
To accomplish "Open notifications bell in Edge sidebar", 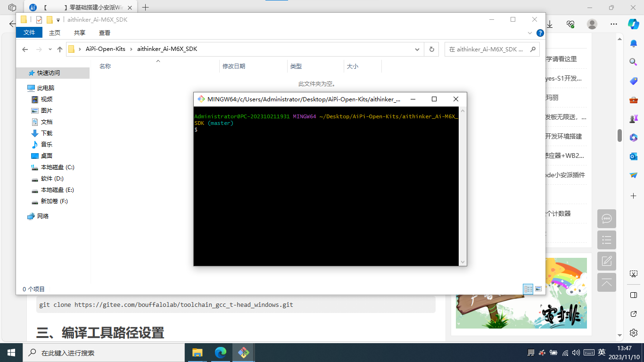I will tap(634, 43).
